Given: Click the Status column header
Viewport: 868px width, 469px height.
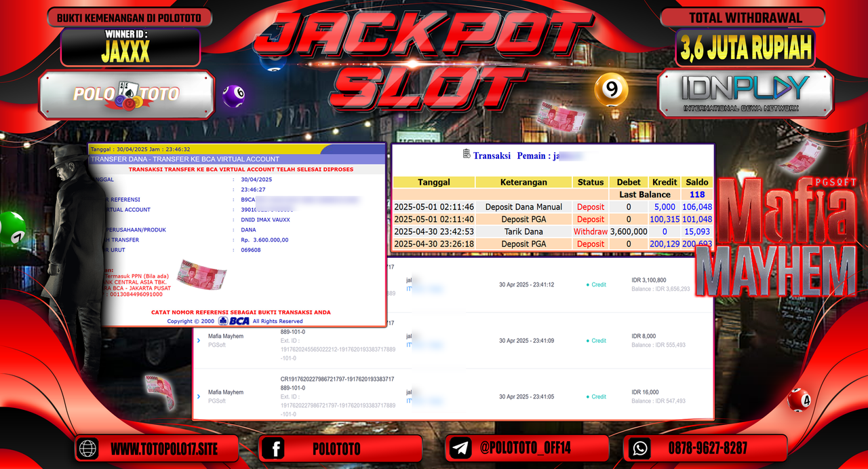Looking at the screenshot, I should [x=591, y=182].
